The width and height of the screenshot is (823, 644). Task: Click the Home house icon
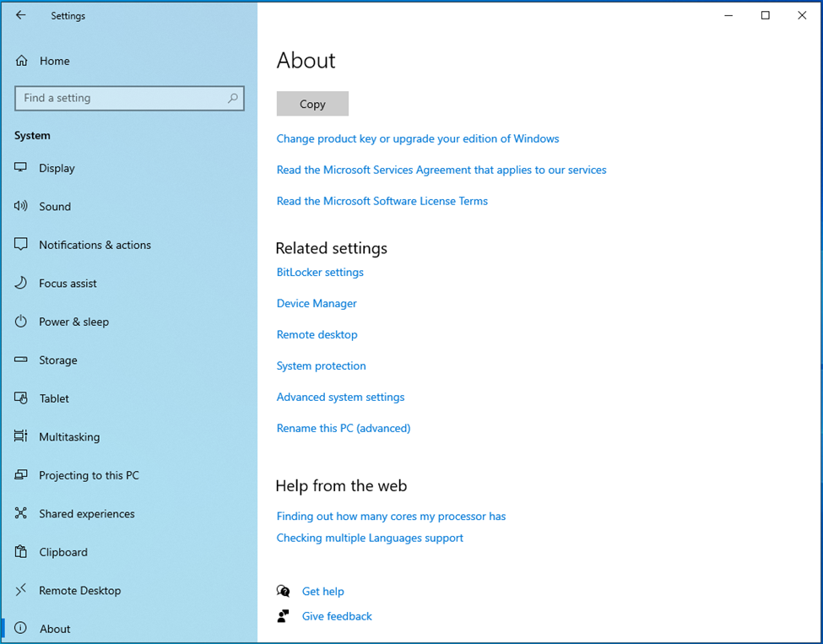21,61
